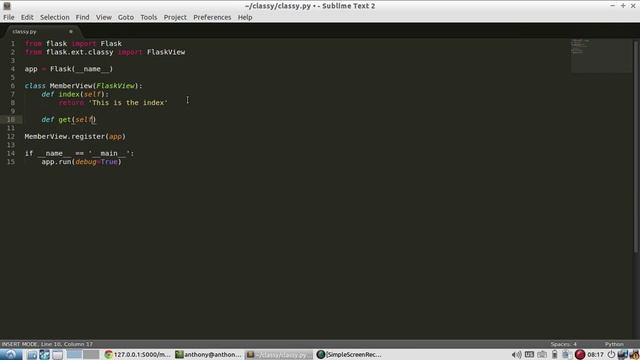Click the 'if __name__ == '__main__':' line
The height and width of the screenshot is (360, 640).
(x=79, y=153)
